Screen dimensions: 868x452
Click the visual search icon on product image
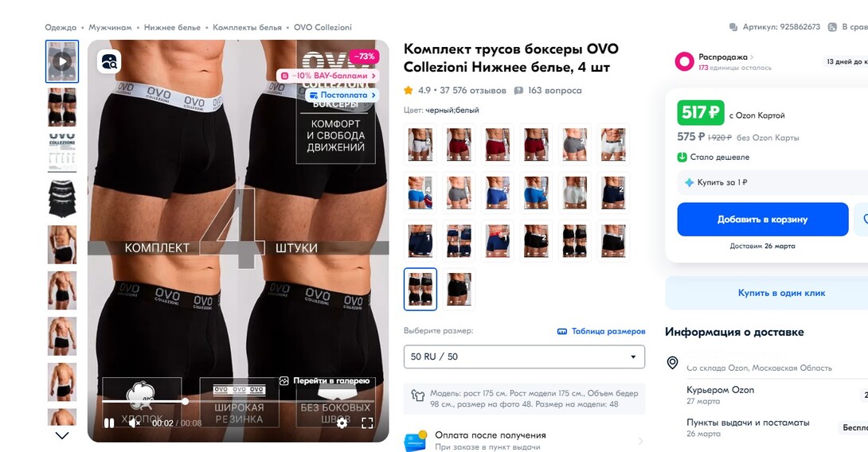coord(109,62)
